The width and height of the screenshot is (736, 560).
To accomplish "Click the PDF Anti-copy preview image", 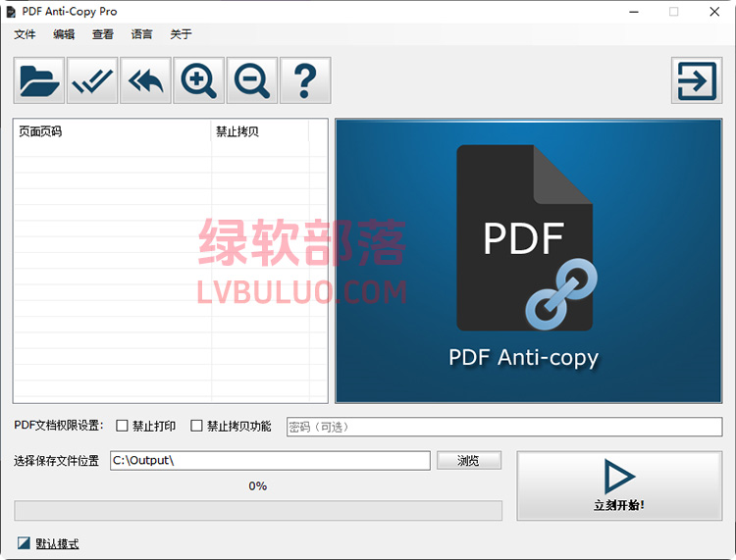I will [x=528, y=261].
